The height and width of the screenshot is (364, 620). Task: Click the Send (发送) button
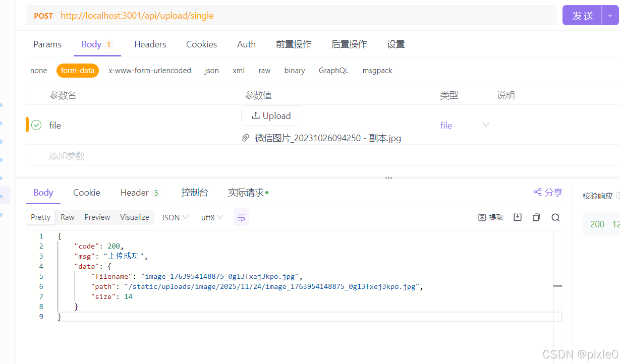tap(582, 16)
